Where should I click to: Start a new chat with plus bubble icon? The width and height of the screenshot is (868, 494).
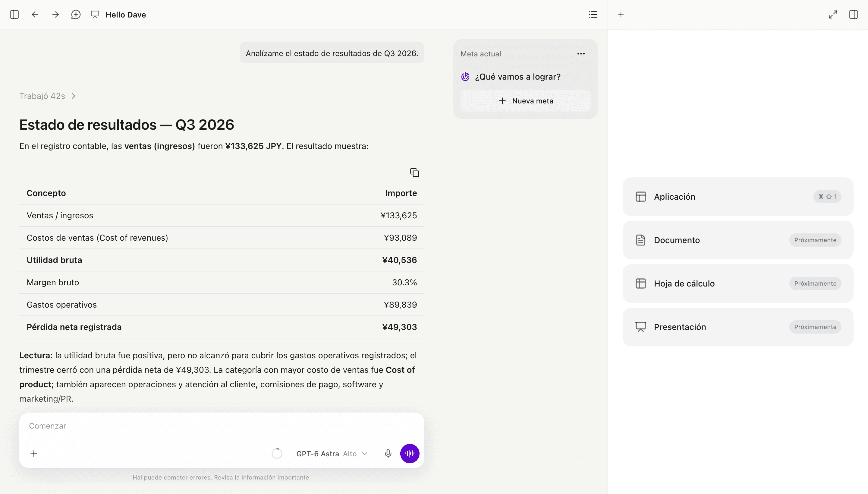[76, 14]
